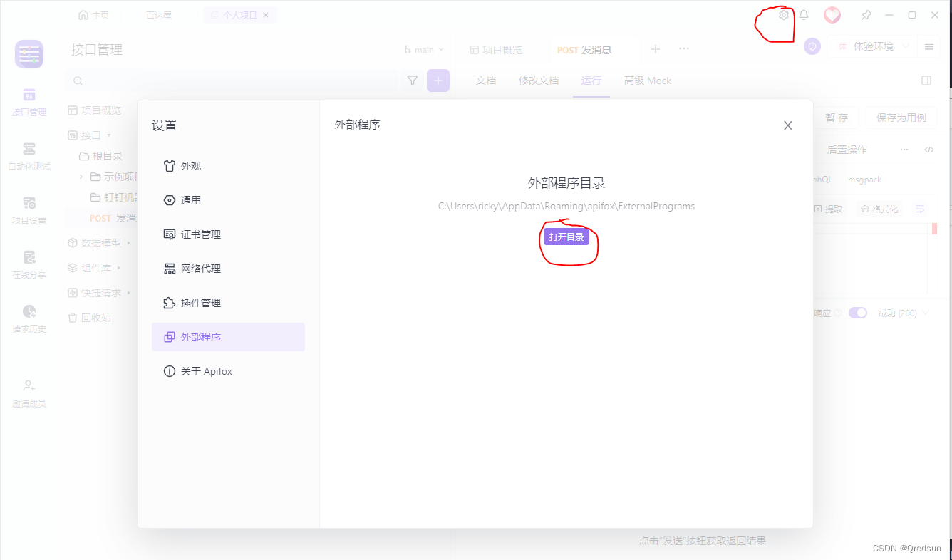
Task: Close the settings dialog
Action: point(788,125)
